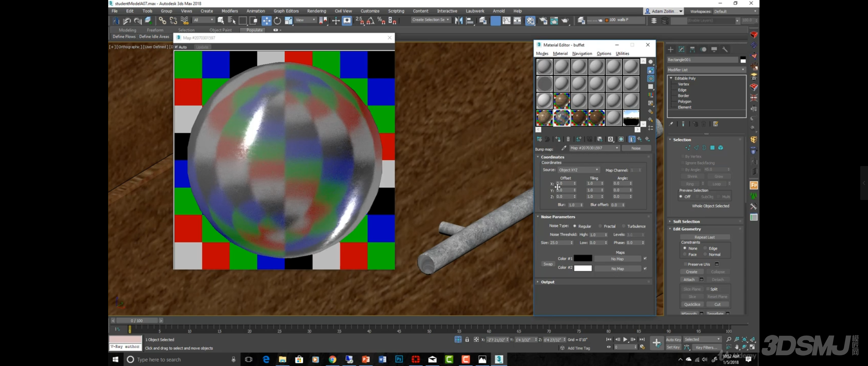Toggle the Percent Snap icon

pos(381,21)
